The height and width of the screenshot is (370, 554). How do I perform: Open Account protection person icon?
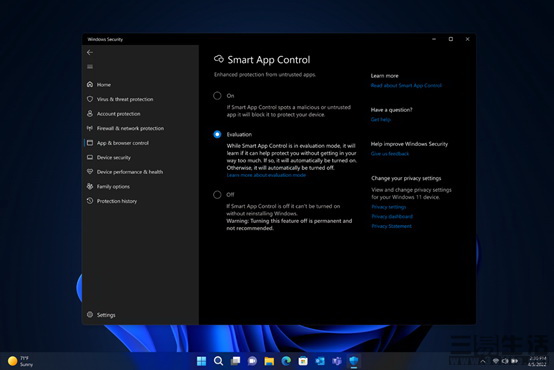pos(90,113)
